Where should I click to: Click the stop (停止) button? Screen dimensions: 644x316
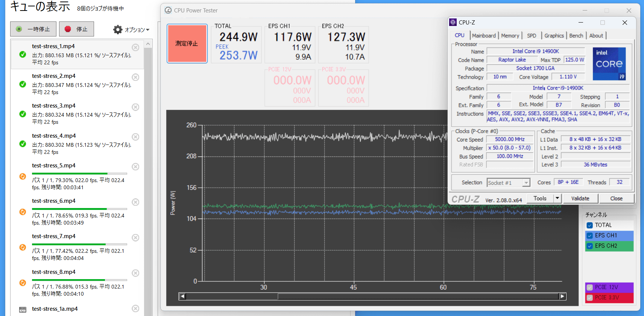[76, 29]
